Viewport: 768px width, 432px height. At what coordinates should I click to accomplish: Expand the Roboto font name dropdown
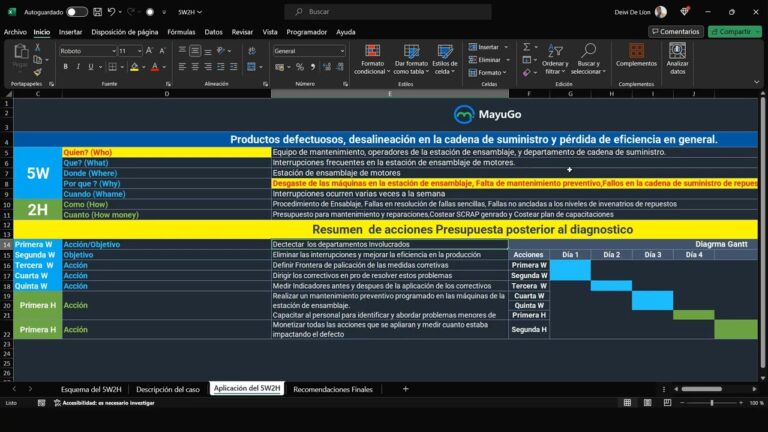(112, 50)
